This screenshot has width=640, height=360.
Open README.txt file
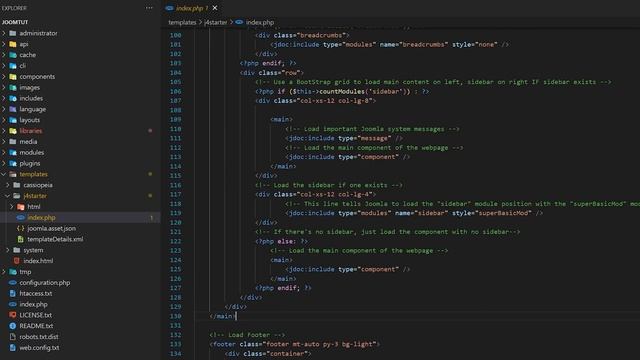click(x=36, y=326)
